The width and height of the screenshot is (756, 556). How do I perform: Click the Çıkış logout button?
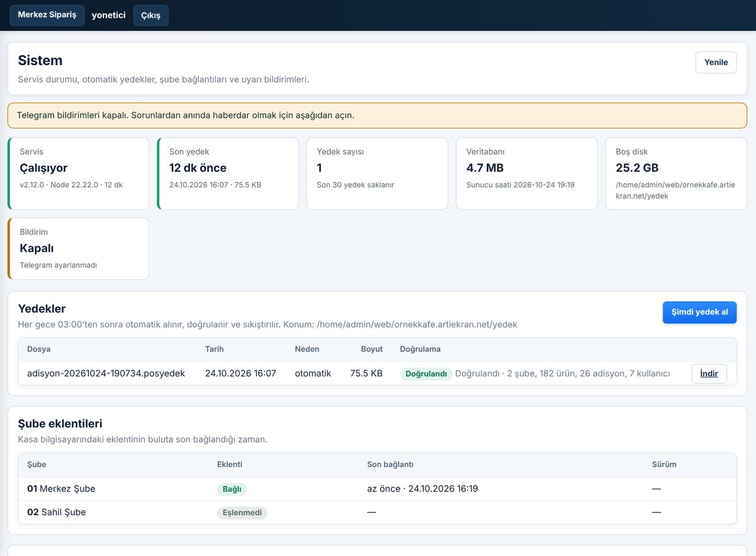(x=151, y=15)
